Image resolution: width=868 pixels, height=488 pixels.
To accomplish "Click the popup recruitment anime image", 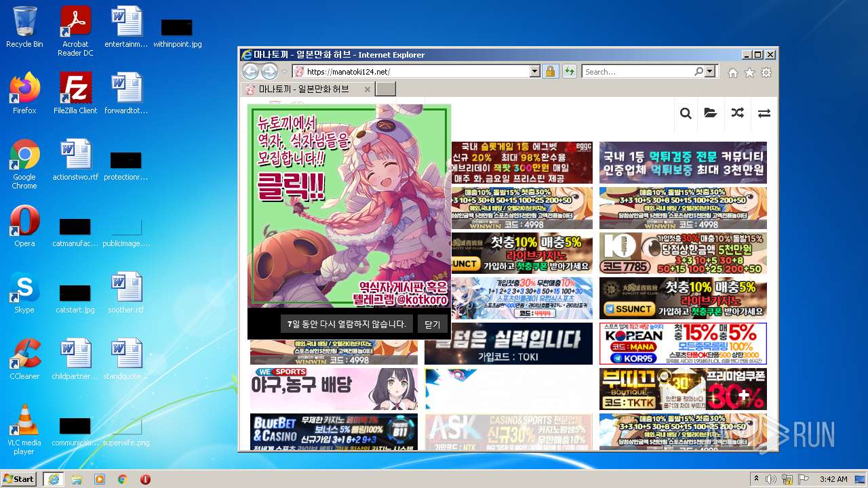I will (x=349, y=206).
